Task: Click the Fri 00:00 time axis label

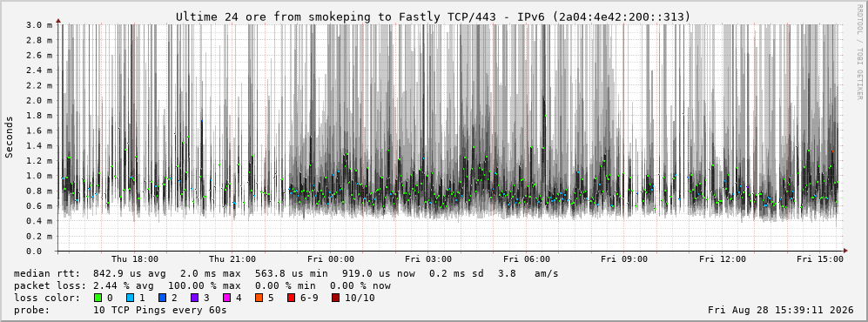Action: click(331, 259)
